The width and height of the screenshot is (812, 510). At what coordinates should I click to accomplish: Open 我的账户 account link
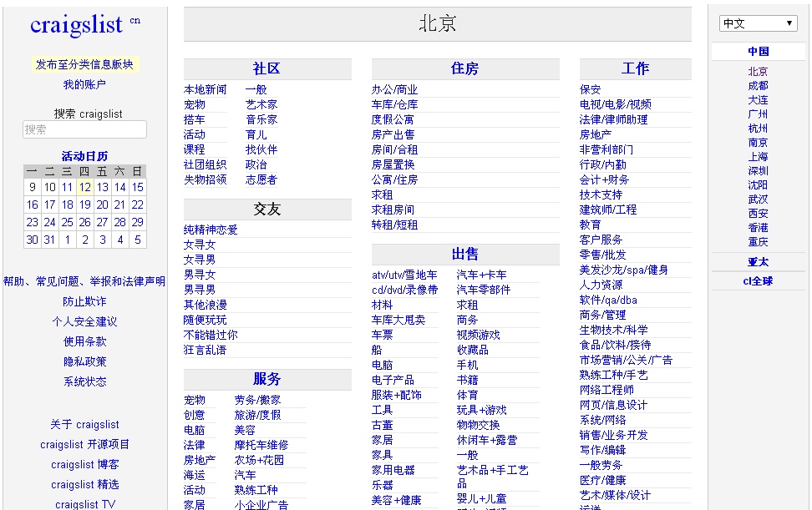click(x=84, y=84)
